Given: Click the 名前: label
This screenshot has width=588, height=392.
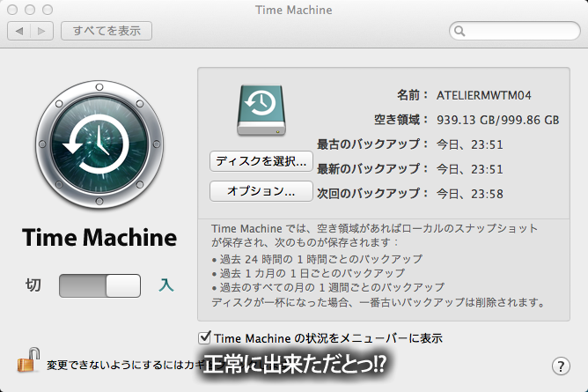Looking at the screenshot, I should 413,95.
